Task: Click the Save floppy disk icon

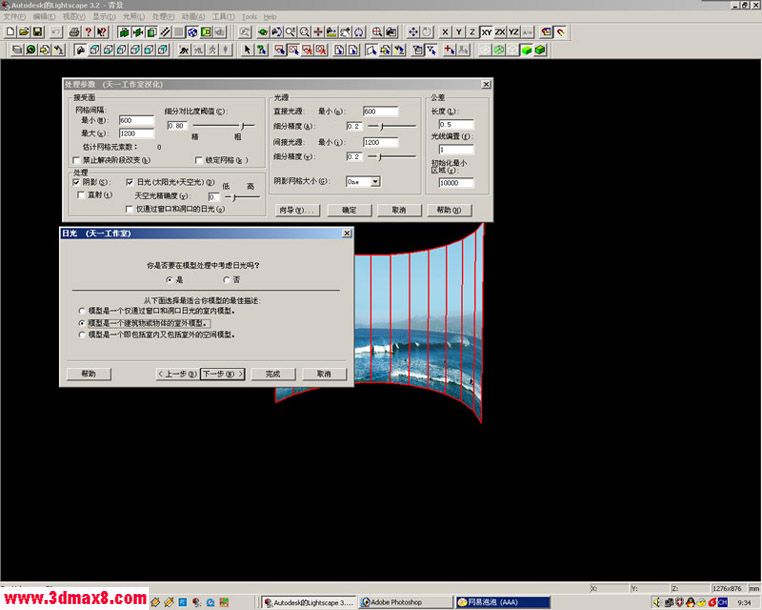Action: click(x=37, y=32)
